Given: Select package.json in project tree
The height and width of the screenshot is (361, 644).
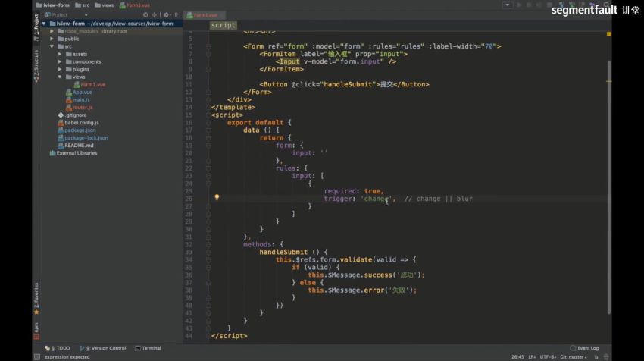Looking at the screenshot, I should click(x=77, y=130).
